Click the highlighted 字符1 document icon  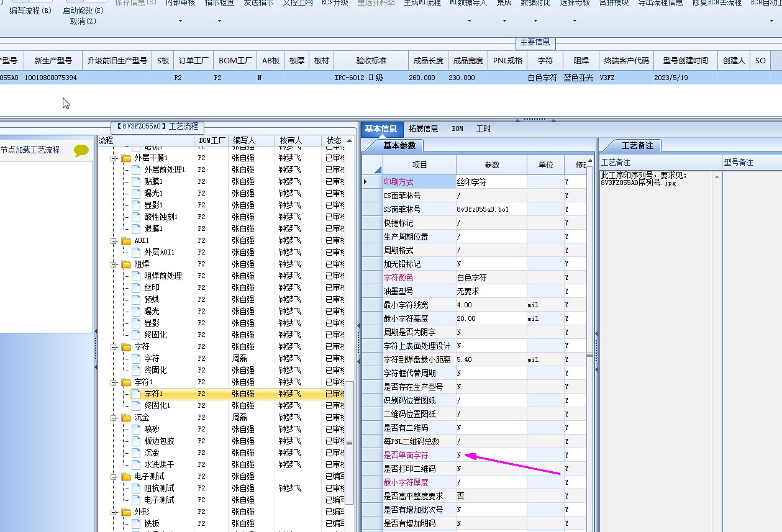point(137,394)
